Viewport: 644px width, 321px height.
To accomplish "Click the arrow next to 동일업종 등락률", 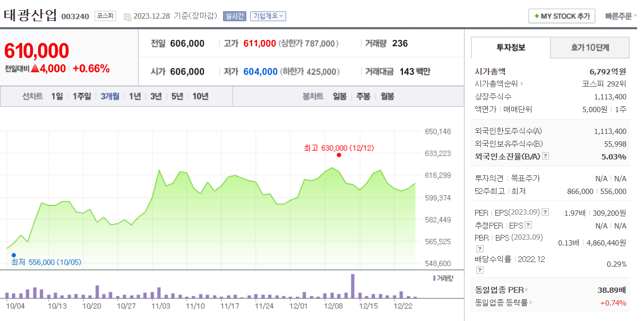I will [x=530, y=303].
